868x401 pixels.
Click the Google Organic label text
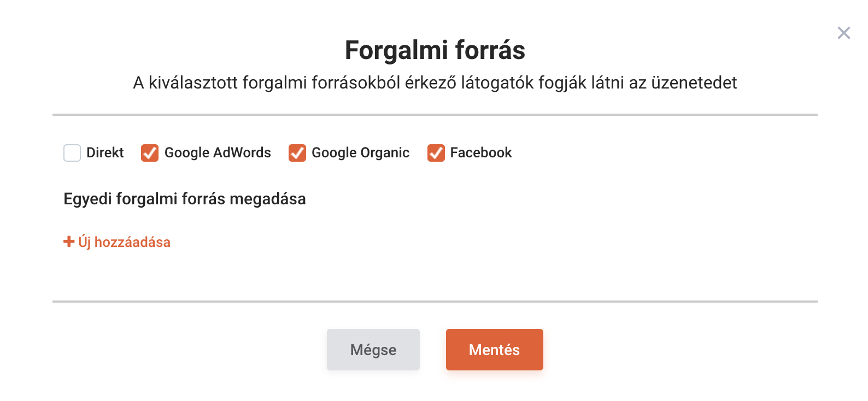360,152
